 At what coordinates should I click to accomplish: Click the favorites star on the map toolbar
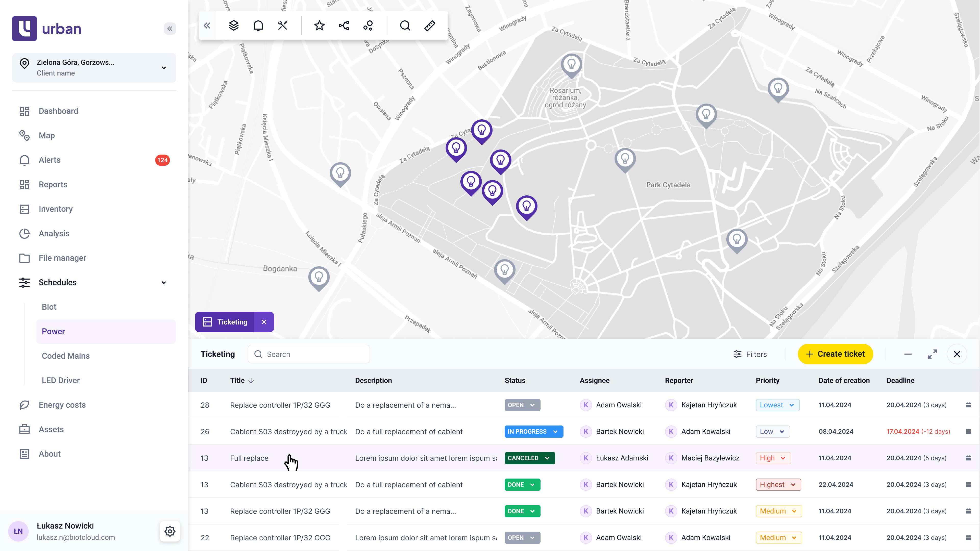(x=319, y=26)
